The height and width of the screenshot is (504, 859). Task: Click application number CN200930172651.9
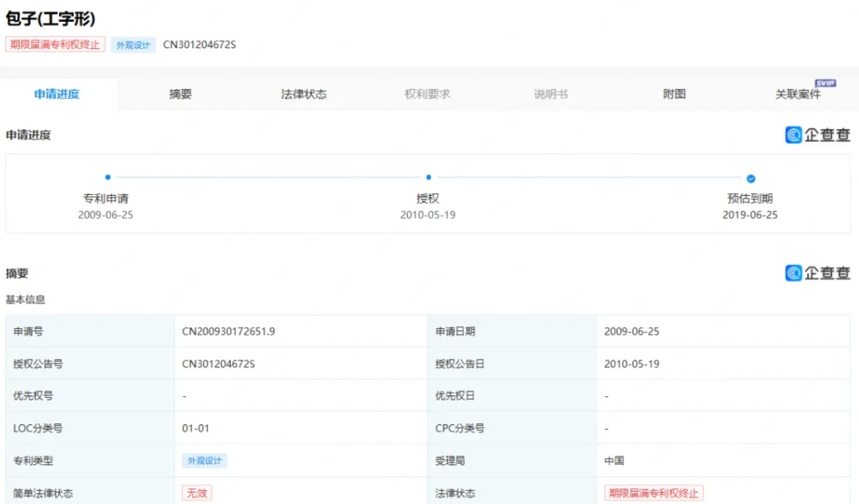point(228,332)
